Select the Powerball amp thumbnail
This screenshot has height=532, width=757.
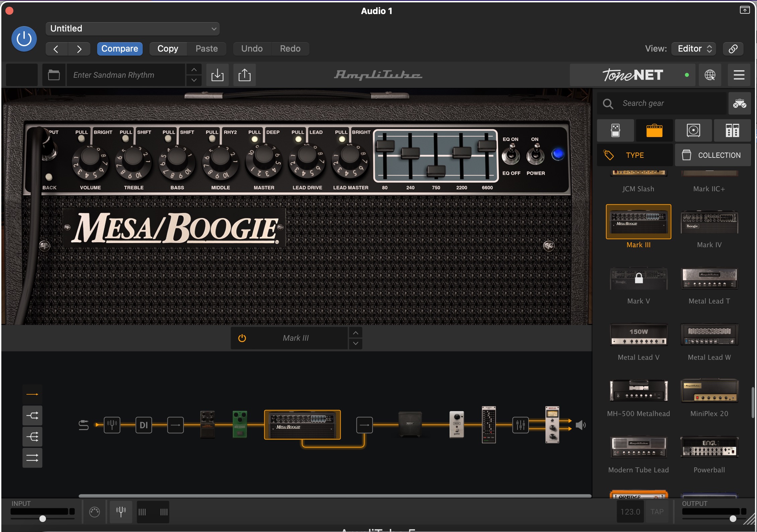tap(709, 447)
